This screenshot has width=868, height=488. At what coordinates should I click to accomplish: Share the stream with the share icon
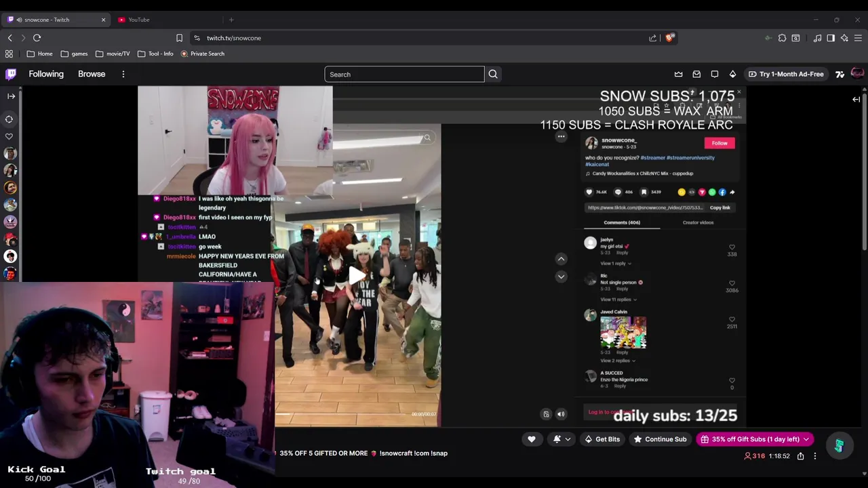(800, 456)
